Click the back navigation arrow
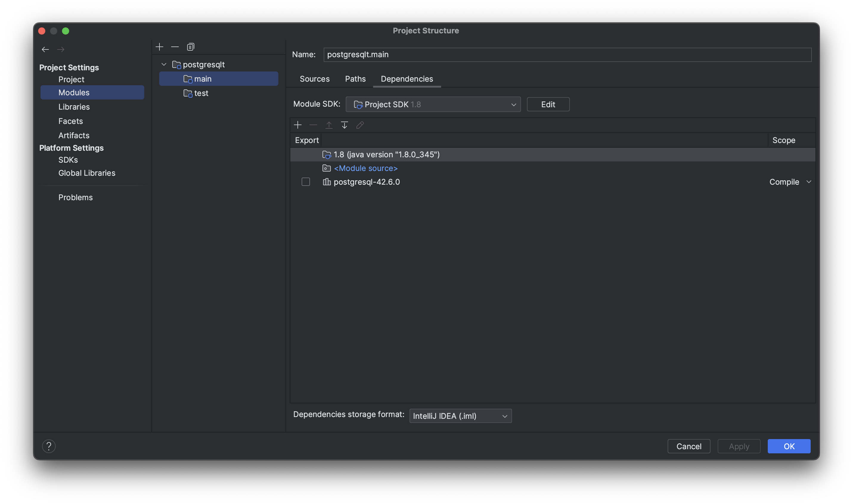The width and height of the screenshot is (853, 504). (x=45, y=49)
